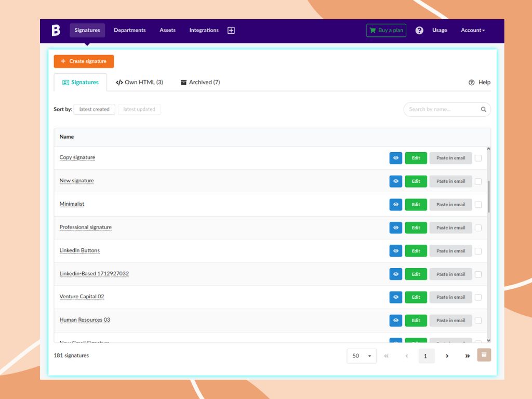Open the eye preview for Venture Capital 02
The width and height of the screenshot is (532, 399).
tap(395, 297)
